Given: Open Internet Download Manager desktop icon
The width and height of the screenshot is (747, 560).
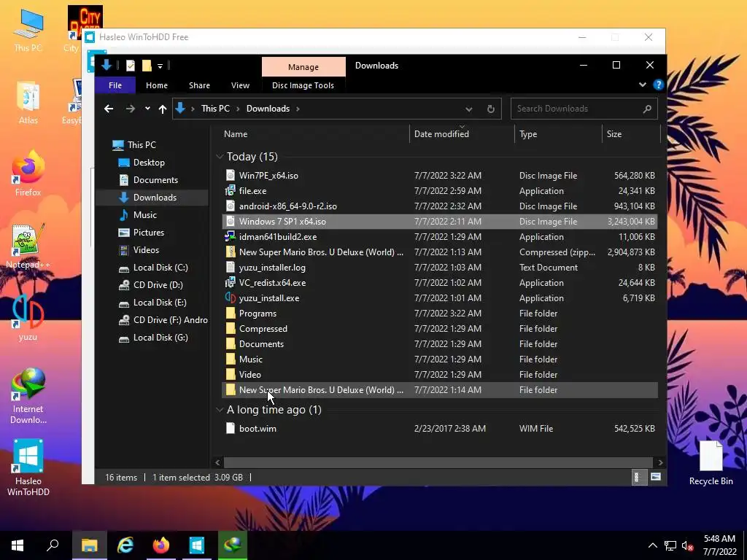Looking at the screenshot, I should click(x=28, y=394).
